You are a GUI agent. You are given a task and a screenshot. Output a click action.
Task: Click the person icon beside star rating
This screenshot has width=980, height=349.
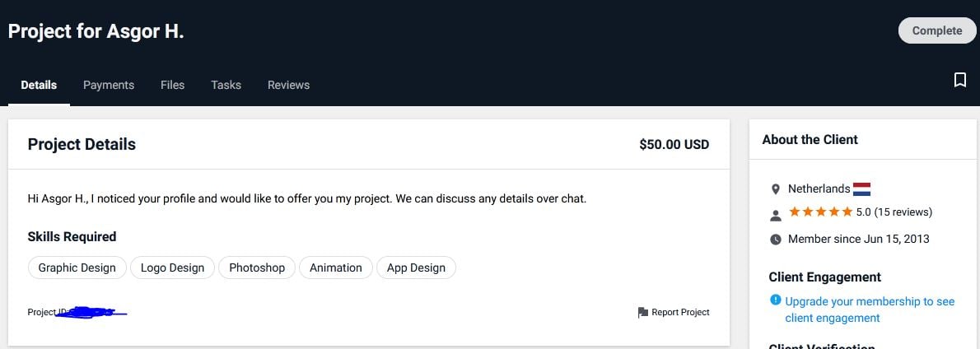click(776, 216)
